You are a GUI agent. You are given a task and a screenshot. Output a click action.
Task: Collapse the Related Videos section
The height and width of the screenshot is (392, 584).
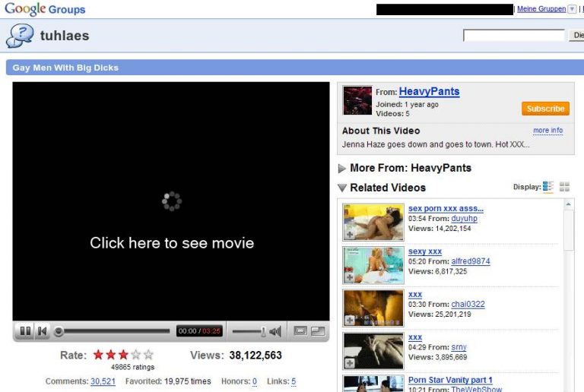click(x=342, y=188)
